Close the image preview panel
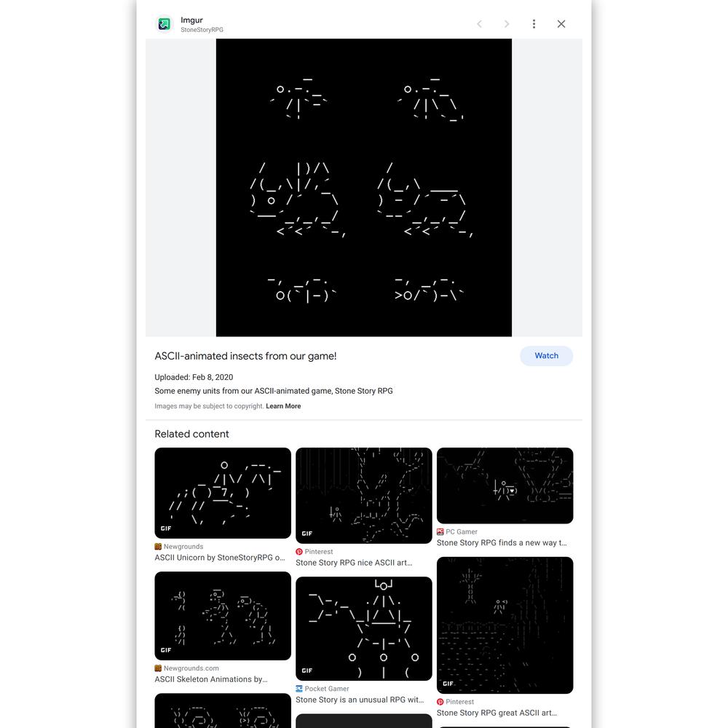The height and width of the screenshot is (728, 728). tap(561, 24)
